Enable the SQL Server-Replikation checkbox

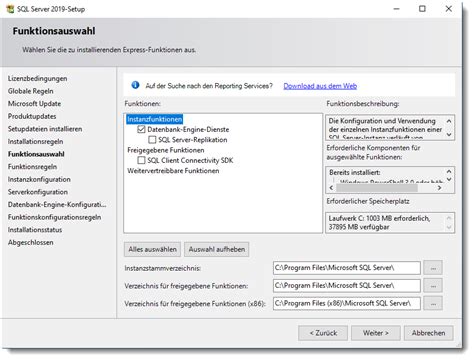pos(152,139)
